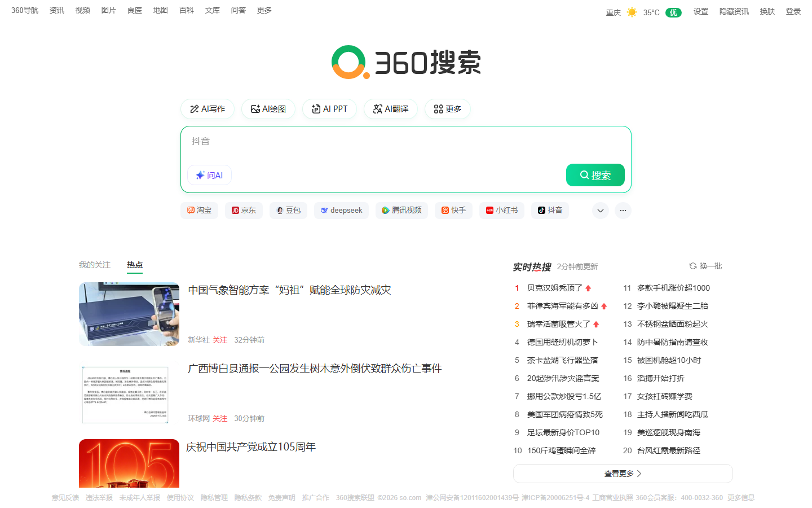Open the three-dots shortcut options
This screenshot has height=508, width=812.
point(623,211)
